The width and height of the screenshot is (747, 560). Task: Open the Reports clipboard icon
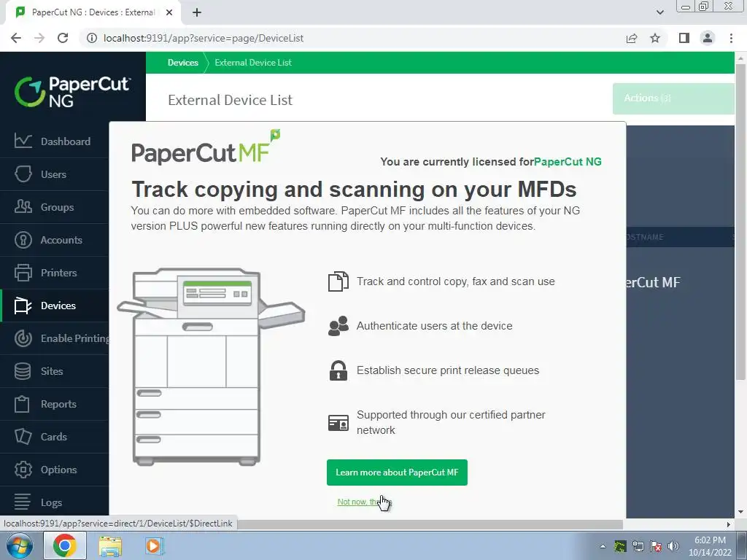(23, 404)
